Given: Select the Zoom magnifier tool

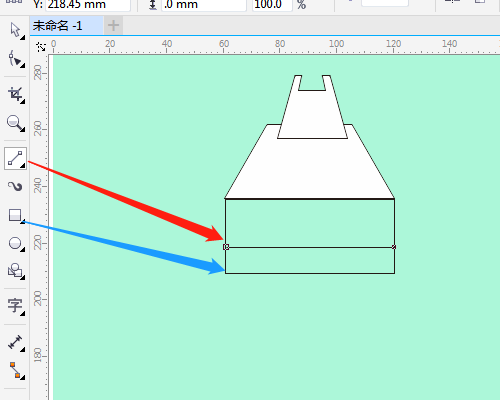Looking at the screenshot, I should [15, 123].
